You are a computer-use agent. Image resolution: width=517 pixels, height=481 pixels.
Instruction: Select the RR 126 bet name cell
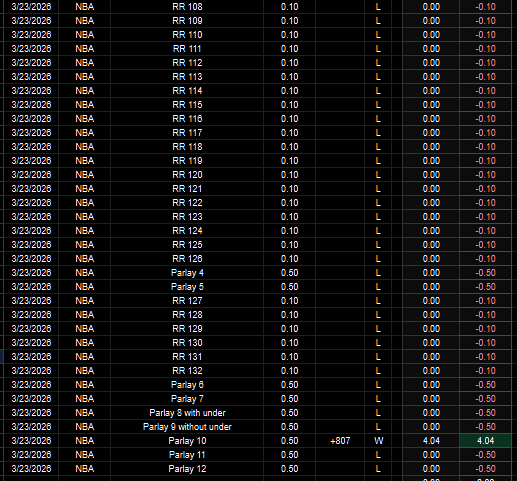tap(187, 259)
